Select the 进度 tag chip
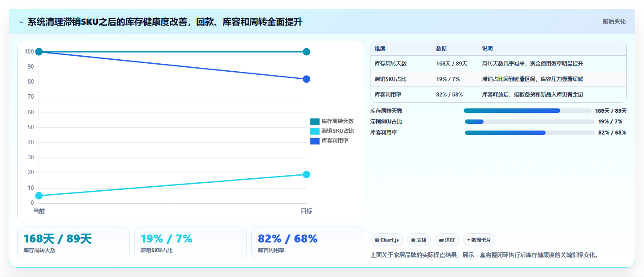 447,240
